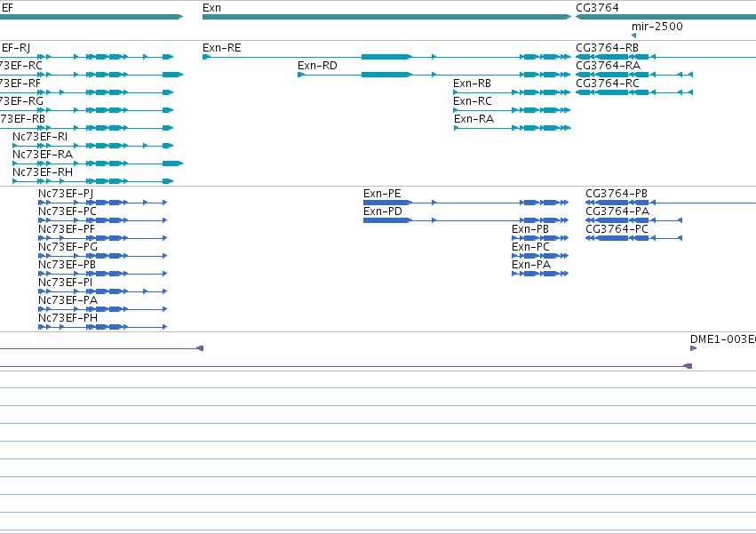Select the Nc73EF-PA protein label
This screenshot has height=534, width=756.
(68, 301)
